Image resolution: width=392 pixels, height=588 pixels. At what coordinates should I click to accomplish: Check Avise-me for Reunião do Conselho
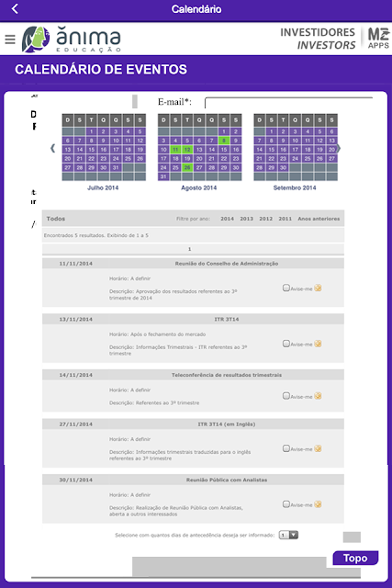click(286, 288)
